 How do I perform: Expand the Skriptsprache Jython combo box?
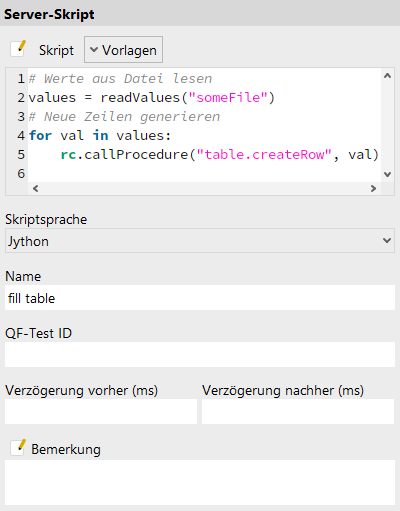pos(200,241)
